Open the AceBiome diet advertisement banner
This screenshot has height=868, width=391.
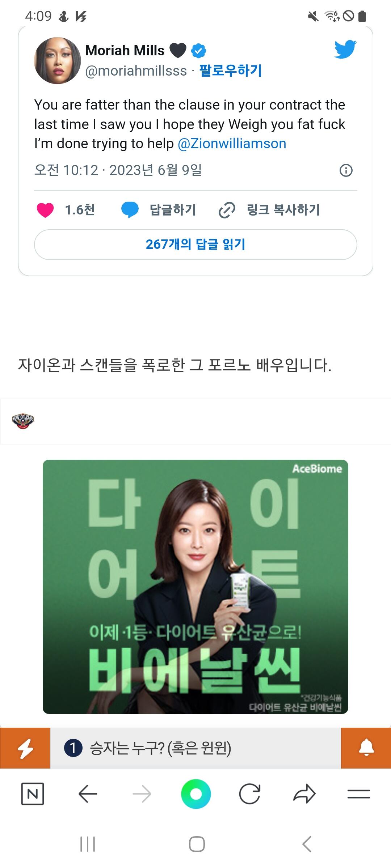195,587
